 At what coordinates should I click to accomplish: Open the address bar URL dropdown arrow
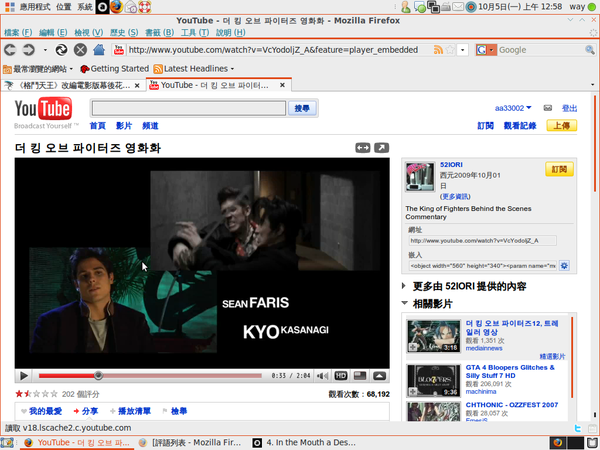coord(463,50)
